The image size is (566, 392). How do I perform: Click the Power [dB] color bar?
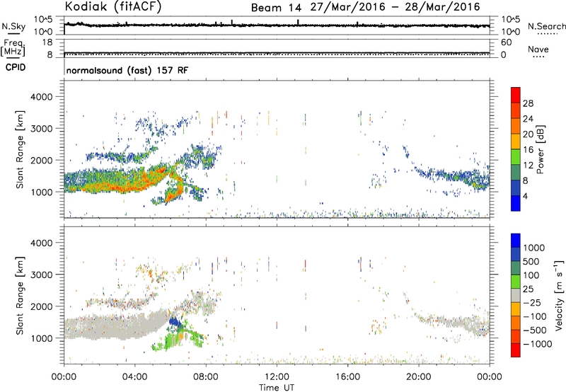(x=516, y=149)
